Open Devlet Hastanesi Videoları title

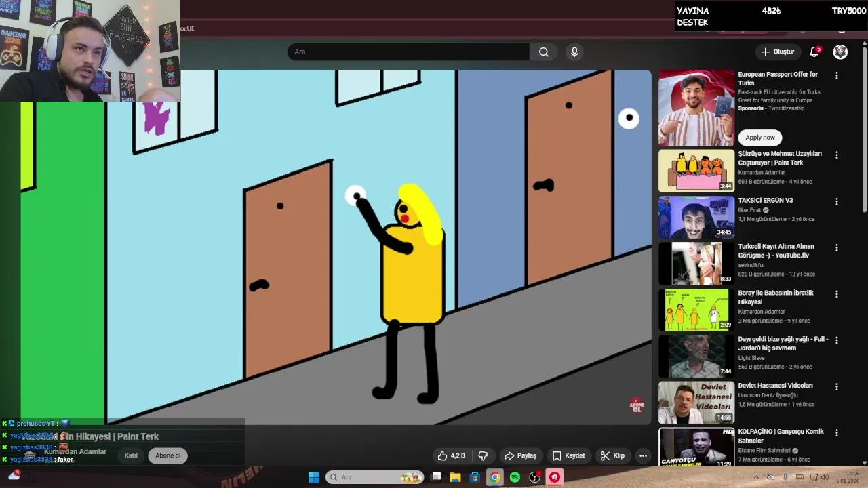[x=775, y=385]
